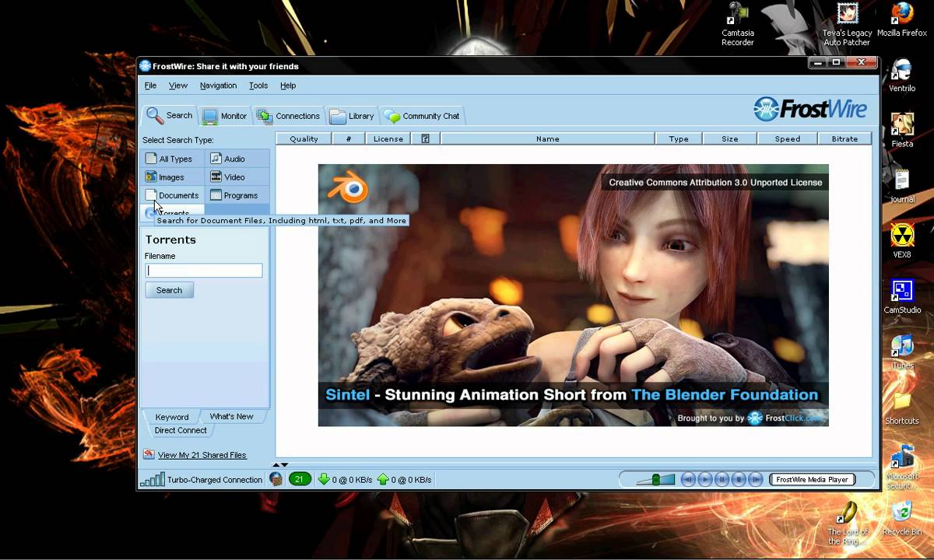Click the green 21 shared files badge
The image size is (934, 560).
click(300, 479)
